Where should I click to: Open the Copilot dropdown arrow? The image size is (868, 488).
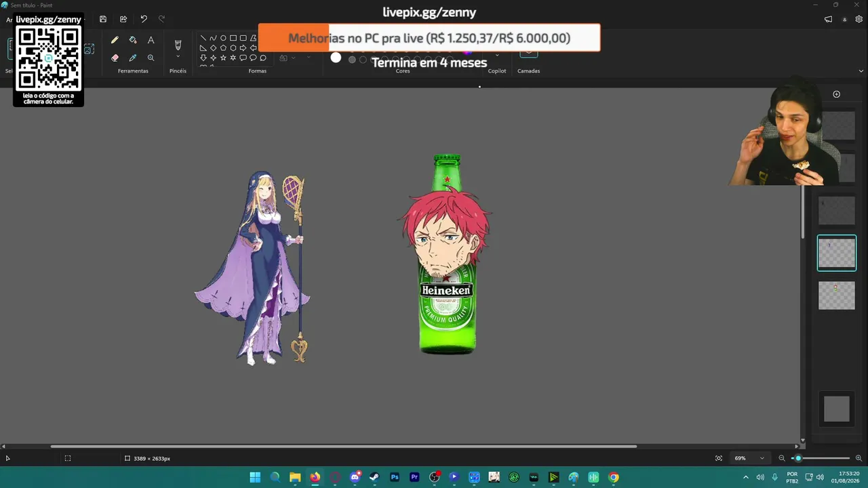coord(497,55)
